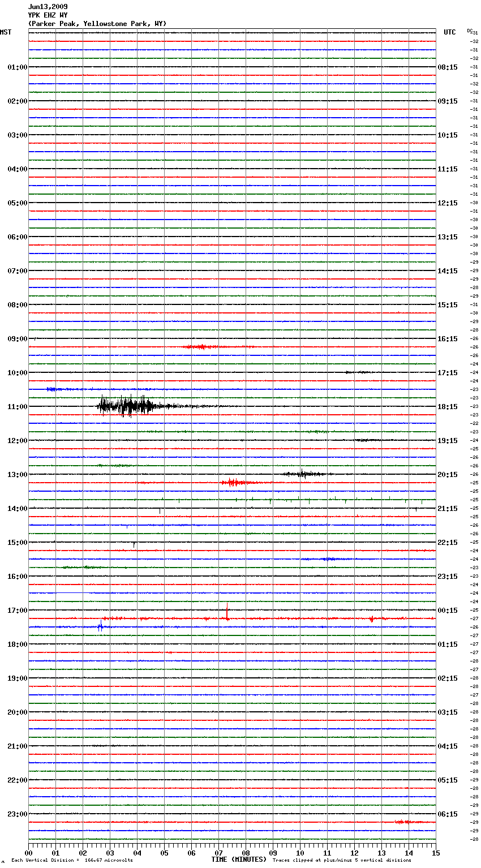Click the 23:00 MST hour label
Image resolution: width=481 pixels, height=868 pixels.
tap(18, 814)
